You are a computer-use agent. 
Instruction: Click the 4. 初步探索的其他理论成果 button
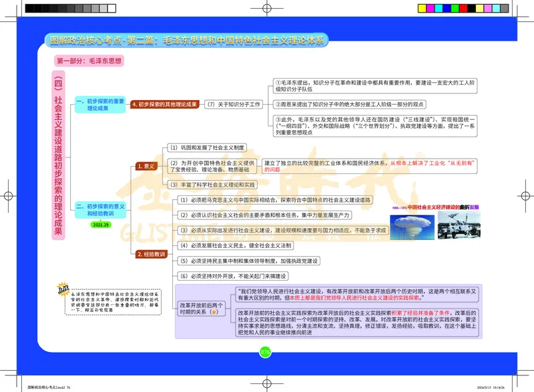tap(164, 103)
